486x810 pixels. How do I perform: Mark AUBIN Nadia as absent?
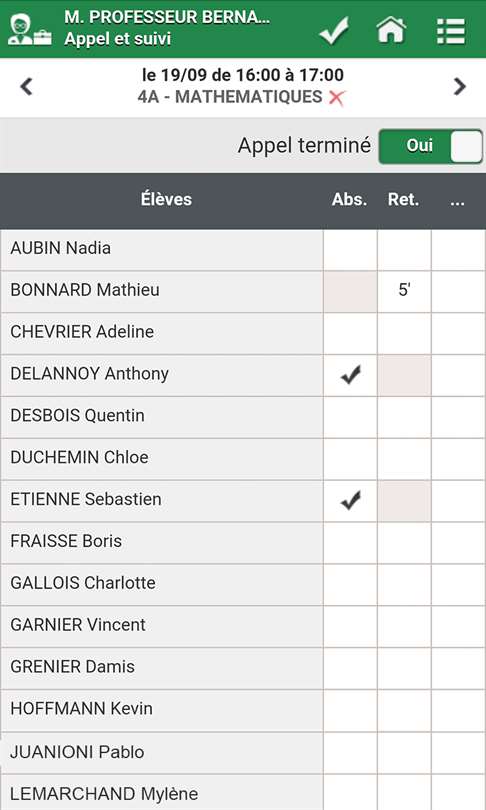pyautogui.click(x=351, y=250)
